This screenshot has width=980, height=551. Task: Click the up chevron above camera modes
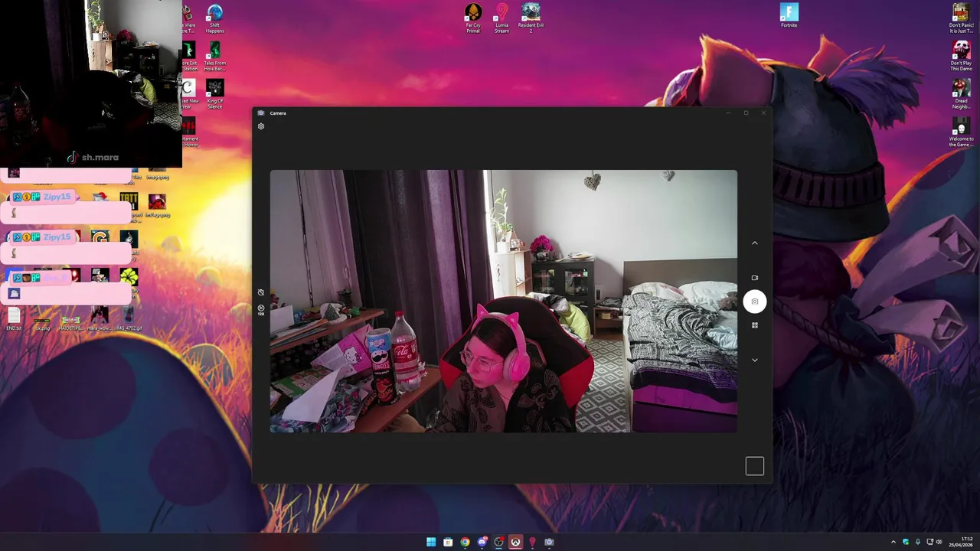(x=754, y=243)
